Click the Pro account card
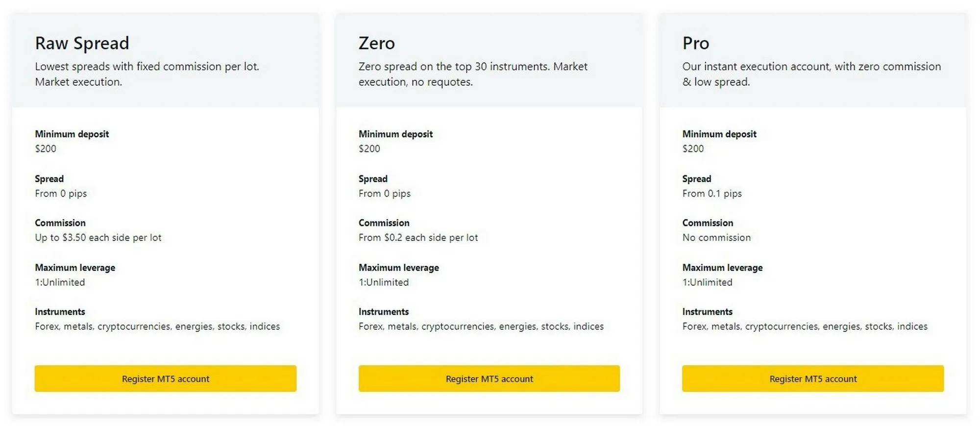 pos(812,211)
